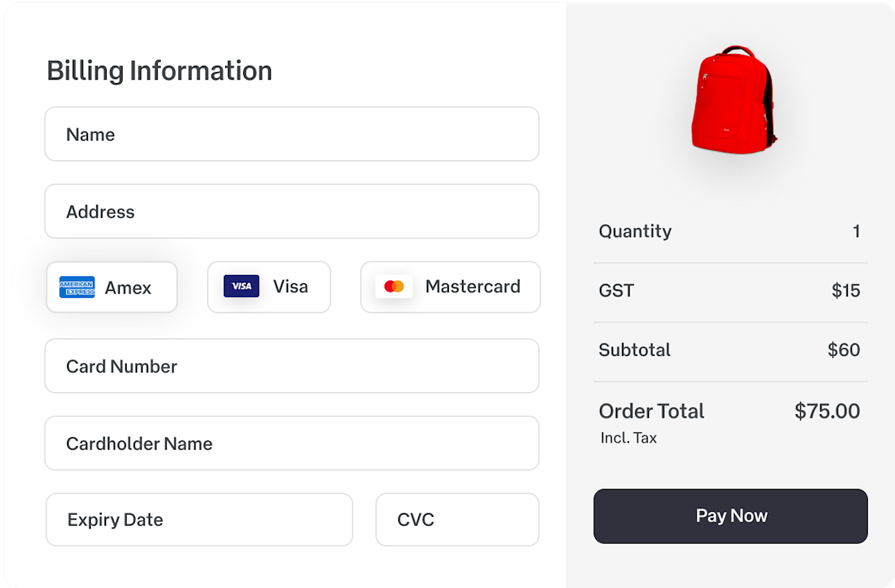Click the American Express card logo
This screenshot has height=588, width=895.
pyautogui.click(x=76, y=286)
